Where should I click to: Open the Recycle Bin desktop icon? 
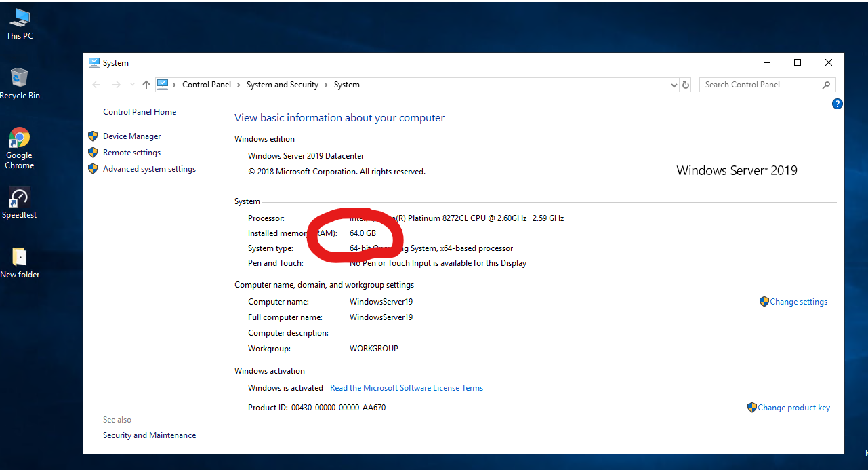20,83
